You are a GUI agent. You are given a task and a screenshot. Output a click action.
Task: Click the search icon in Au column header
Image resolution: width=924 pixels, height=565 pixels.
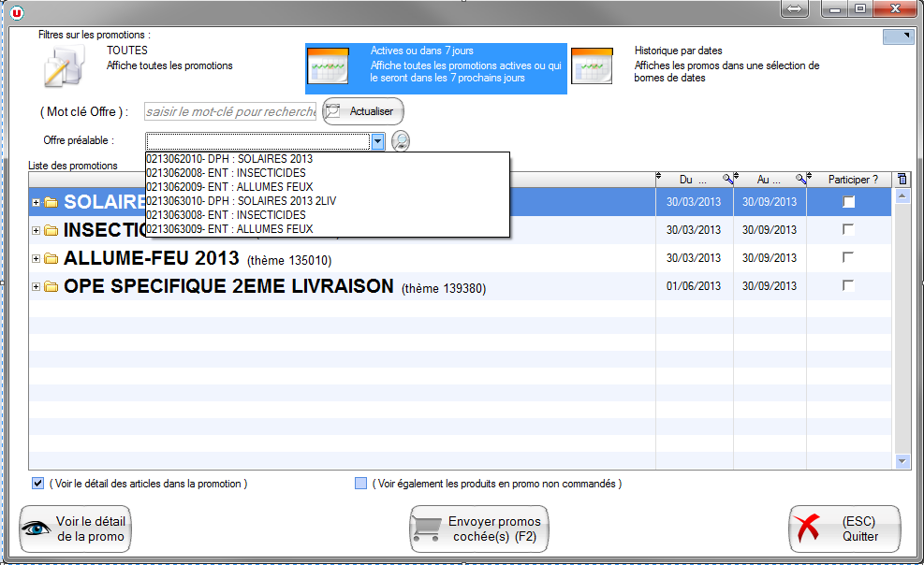pyautogui.click(x=800, y=179)
